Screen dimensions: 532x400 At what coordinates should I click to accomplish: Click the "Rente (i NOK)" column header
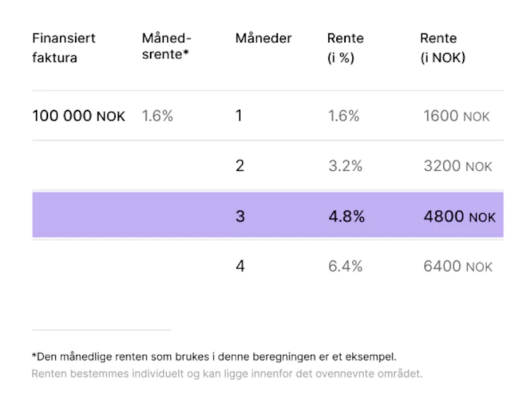[x=442, y=48]
